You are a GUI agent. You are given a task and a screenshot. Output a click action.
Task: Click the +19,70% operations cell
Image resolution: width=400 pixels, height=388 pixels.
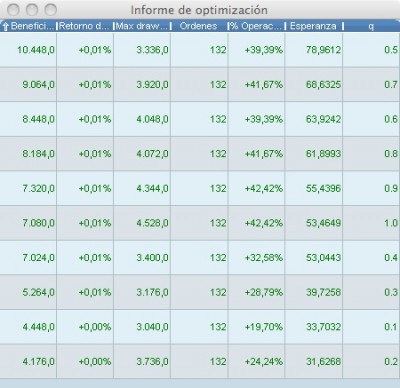[257, 327]
